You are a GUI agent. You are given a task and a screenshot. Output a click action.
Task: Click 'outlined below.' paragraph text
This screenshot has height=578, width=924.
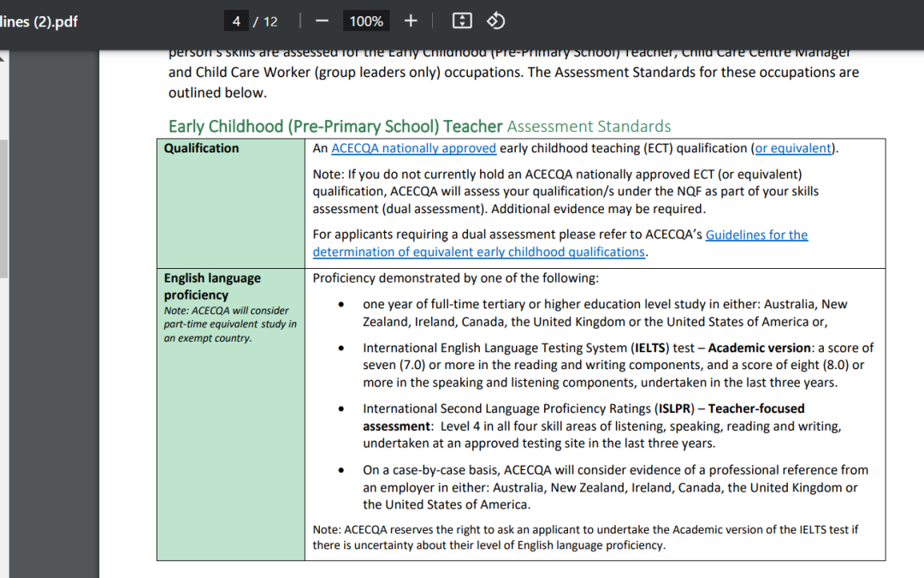(217, 93)
